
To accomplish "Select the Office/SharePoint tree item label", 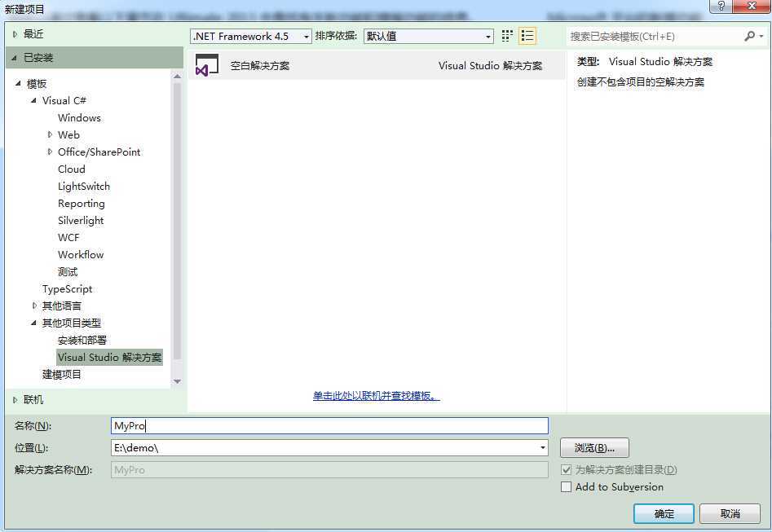I will (x=99, y=152).
